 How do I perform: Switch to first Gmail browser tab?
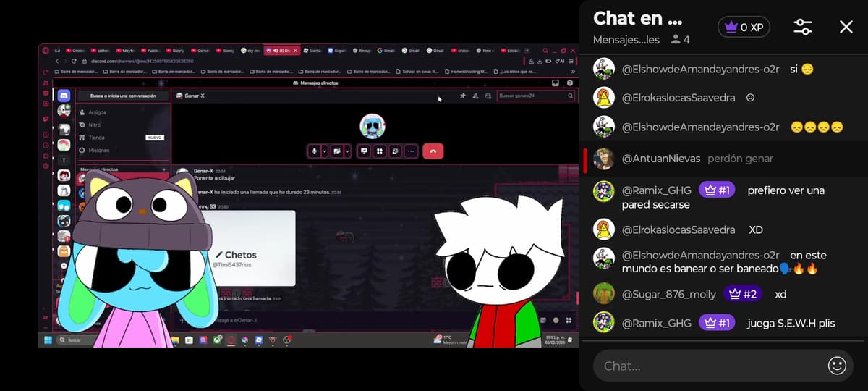click(386, 51)
